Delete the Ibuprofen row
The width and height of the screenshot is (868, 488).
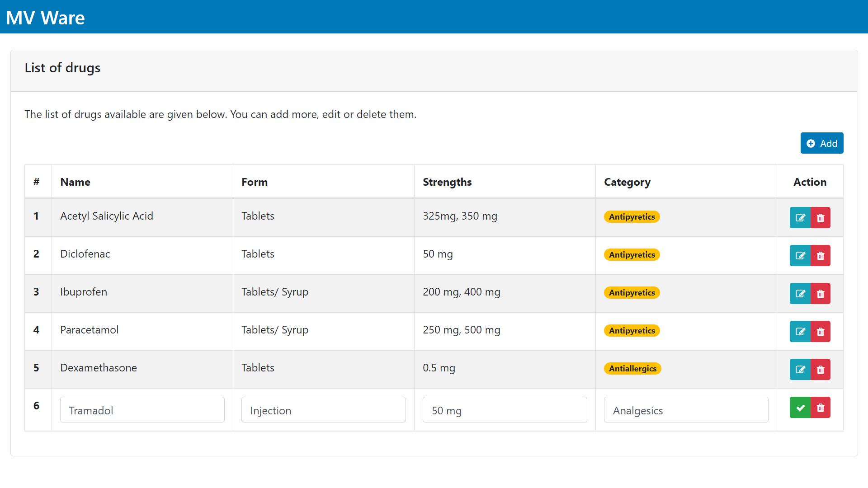821,293
